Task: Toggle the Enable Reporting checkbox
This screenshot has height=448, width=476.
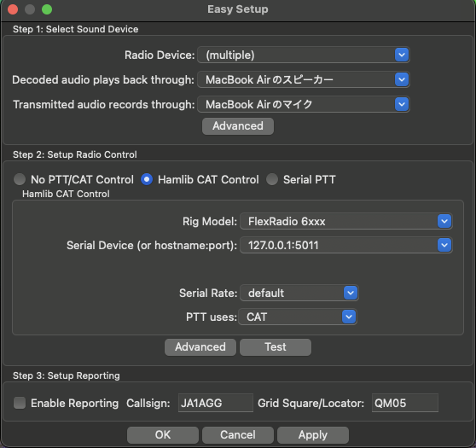Action: [20, 403]
